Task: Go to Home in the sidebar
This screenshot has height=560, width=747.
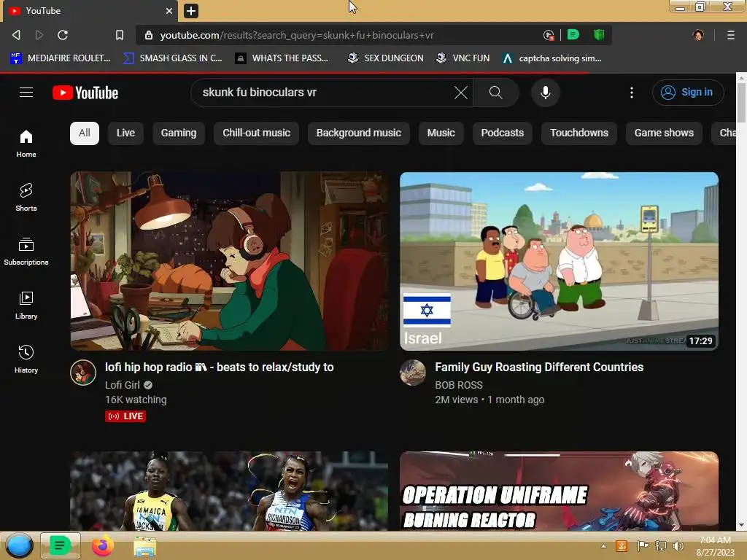Action: coord(26,144)
